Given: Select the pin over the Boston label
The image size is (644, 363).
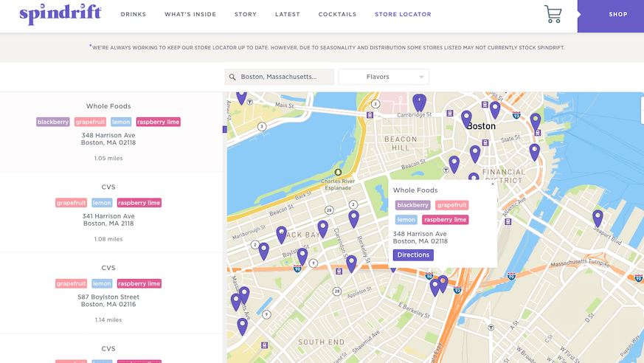Looking at the screenshot, I should (x=466, y=119).
